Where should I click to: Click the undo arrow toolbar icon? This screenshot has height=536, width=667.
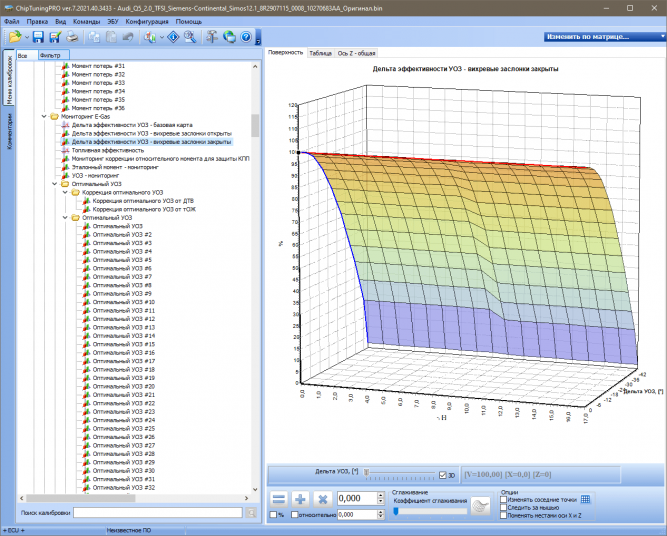128,37
